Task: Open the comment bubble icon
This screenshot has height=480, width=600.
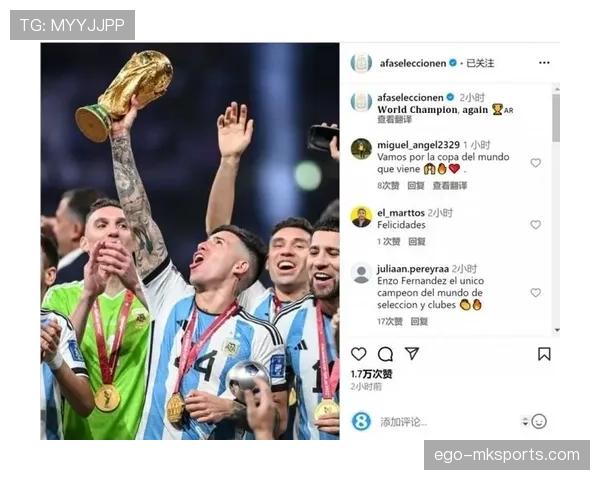Action: 385,354
